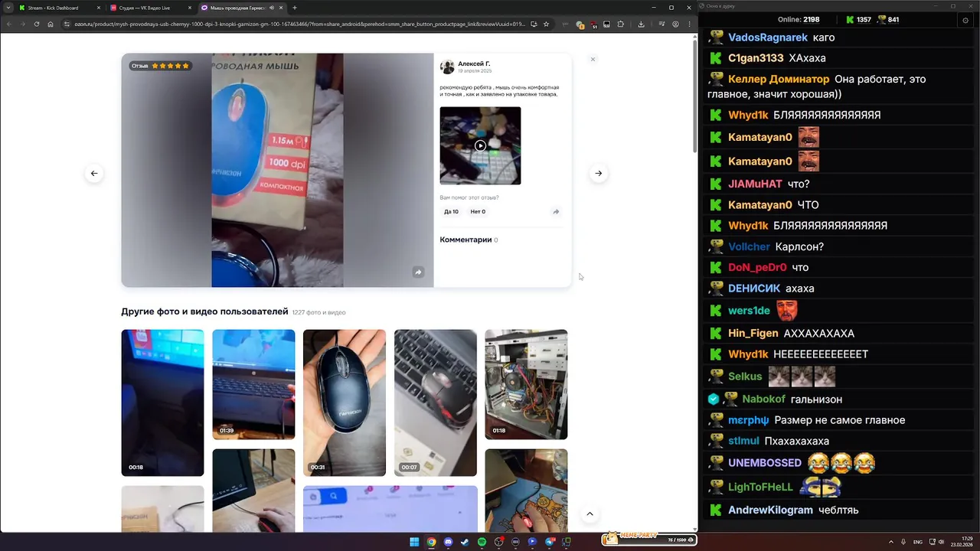Viewport: 980px width, 551px height.
Task: Open the user video lasting 00:07
Action: (436, 403)
